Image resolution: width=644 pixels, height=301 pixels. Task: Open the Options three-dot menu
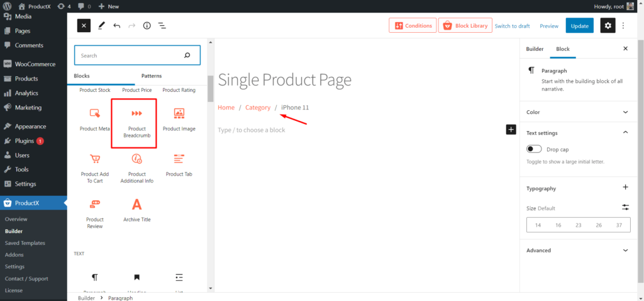coord(623,25)
